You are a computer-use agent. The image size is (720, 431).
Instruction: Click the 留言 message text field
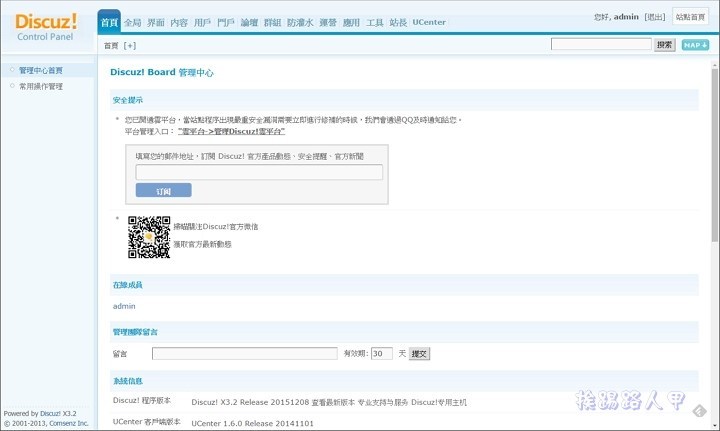[245, 354]
